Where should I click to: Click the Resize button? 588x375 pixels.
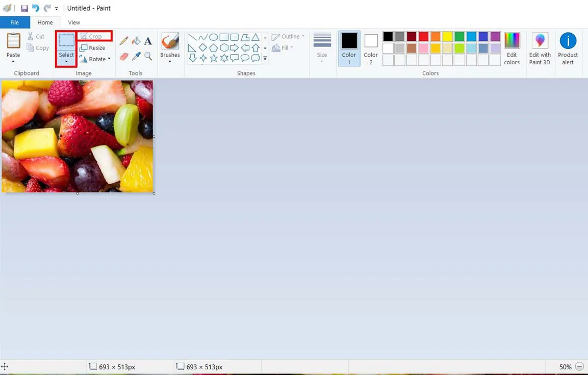coord(92,48)
